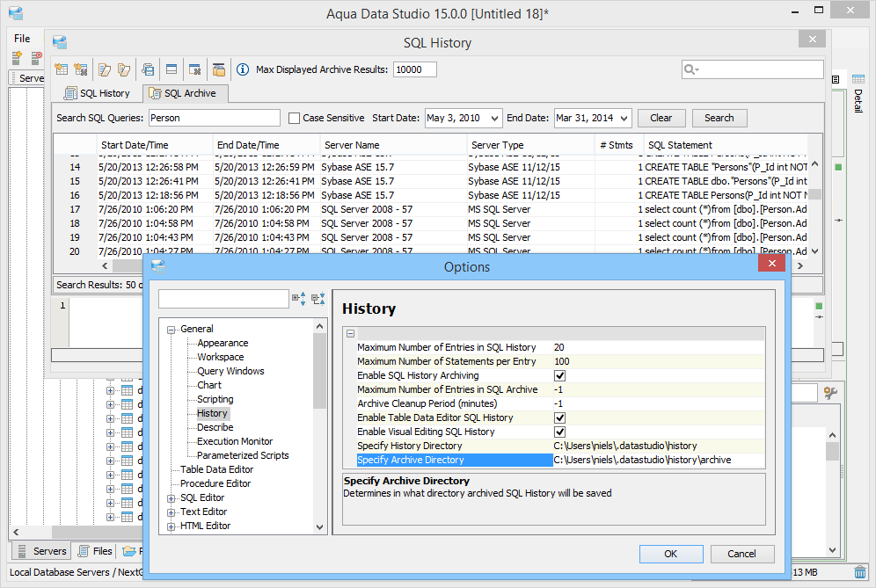Click the table-with-hand-and-X icon in SQL History toolbar
The height and width of the screenshot is (588, 876).
81,69
